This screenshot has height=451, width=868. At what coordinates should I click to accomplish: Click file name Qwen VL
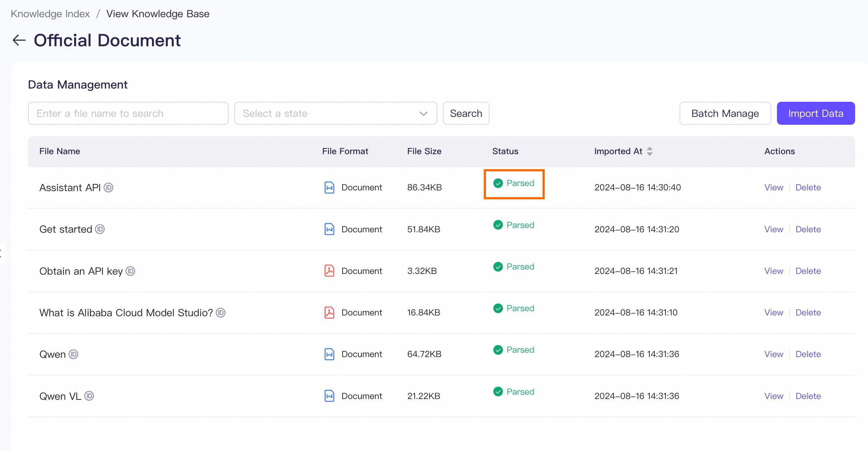point(60,396)
